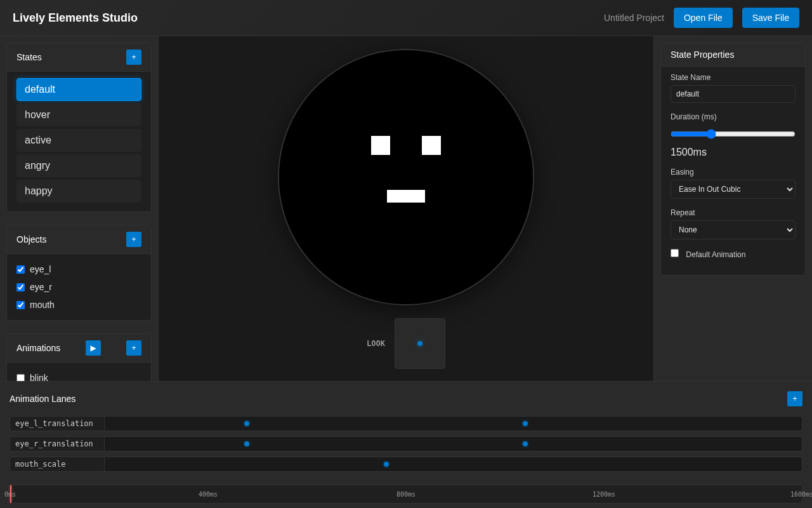The image size is (812, 508).
Task: Switch to the angry state
Action: pos(79,165)
